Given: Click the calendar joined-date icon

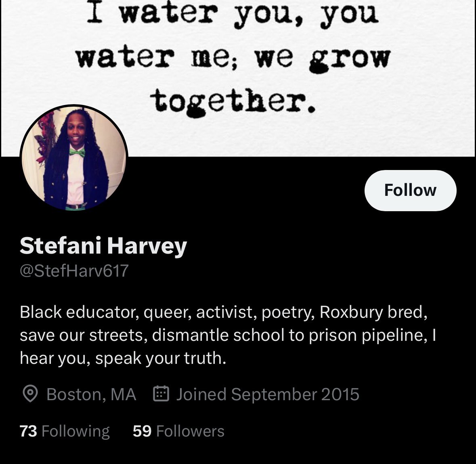Looking at the screenshot, I should [161, 394].
